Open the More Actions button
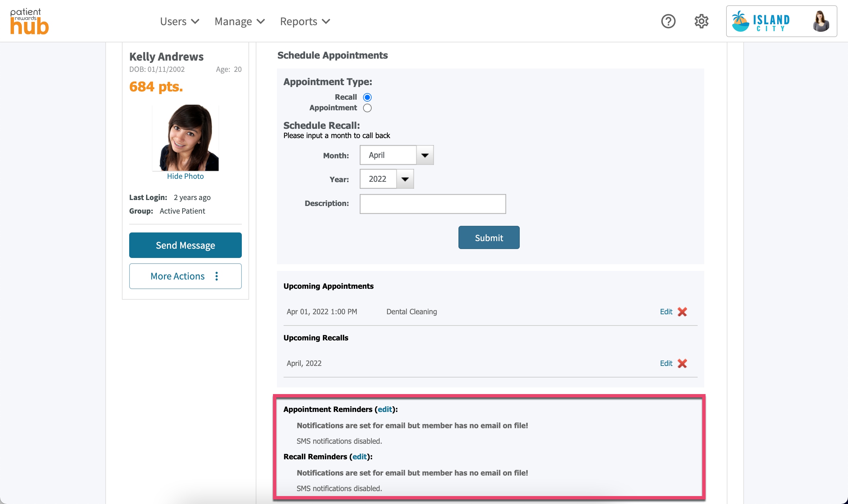848x504 pixels. pyautogui.click(x=185, y=276)
